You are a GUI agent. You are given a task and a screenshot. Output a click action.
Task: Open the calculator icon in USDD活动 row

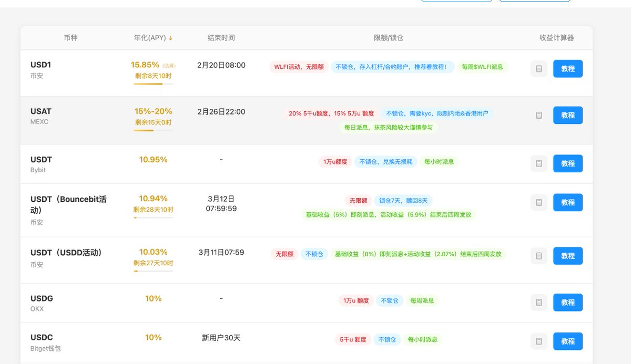539,256
